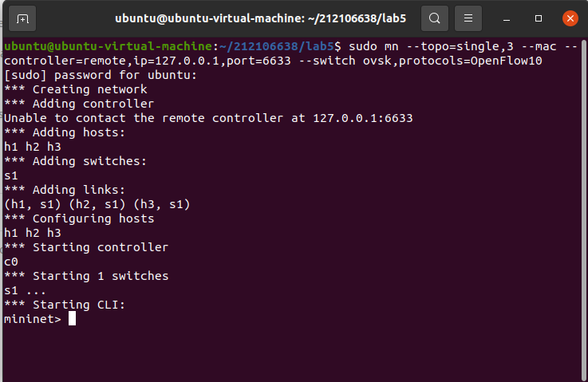Click the window title text
Image resolution: width=588 pixels, height=382 pixels.
(x=261, y=18)
